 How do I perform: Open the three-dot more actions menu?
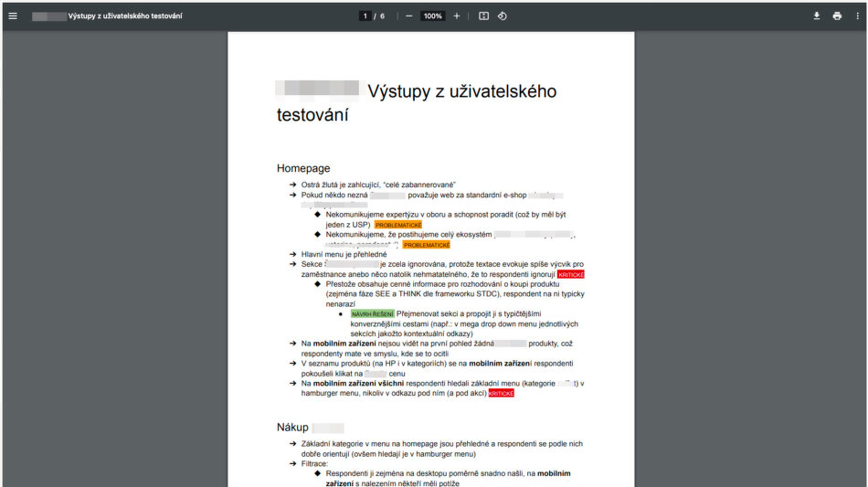(857, 16)
